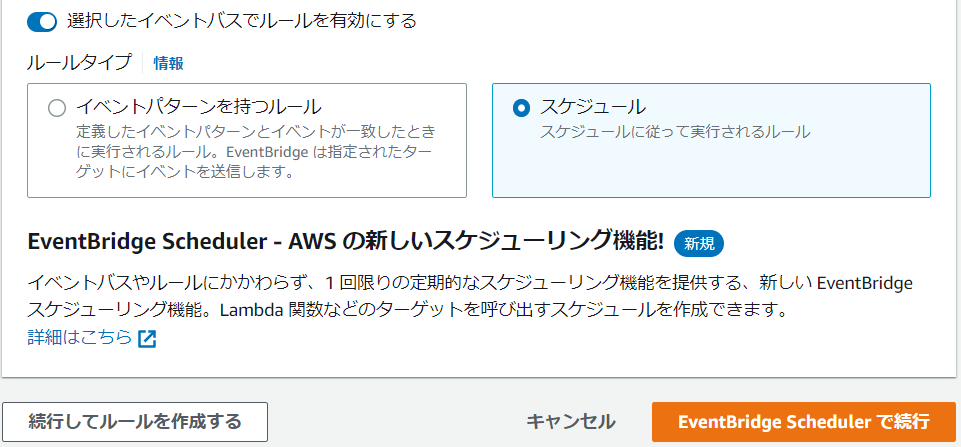Image resolution: width=961 pixels, height=447 pixels.
Task: Open the 情報 link beside ルールタイプ
Action: (169, 63)
